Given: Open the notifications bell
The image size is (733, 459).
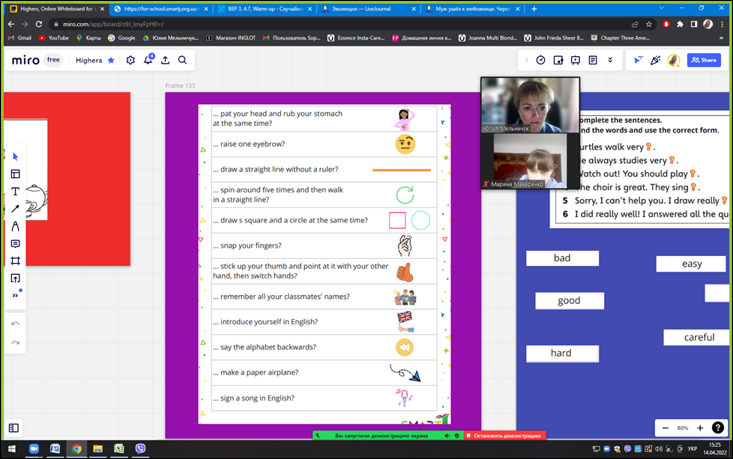Looking at the screenshot, I should point(148,60).
